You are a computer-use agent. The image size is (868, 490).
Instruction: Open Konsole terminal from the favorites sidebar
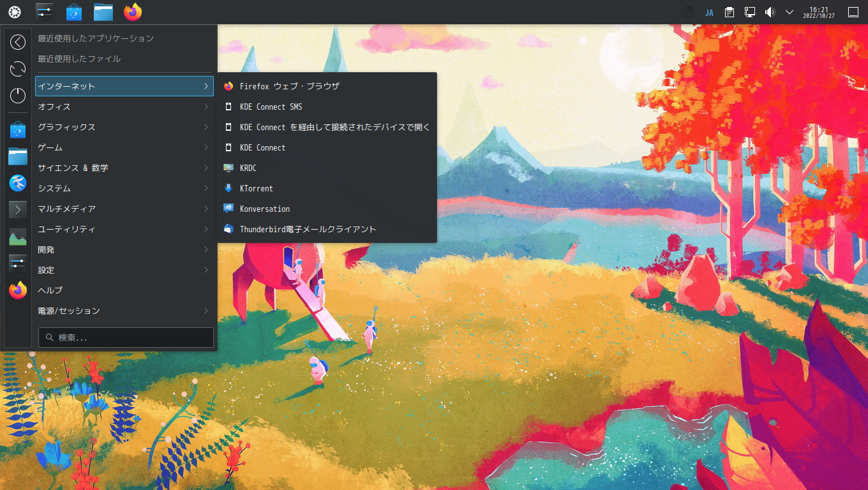point(18,209)
